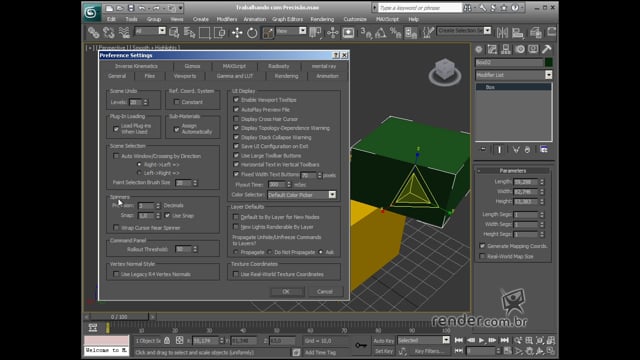Enable Display Cross Hair Cursor checkbox
This screenshot has height=360, width=640.
[236, 119]
